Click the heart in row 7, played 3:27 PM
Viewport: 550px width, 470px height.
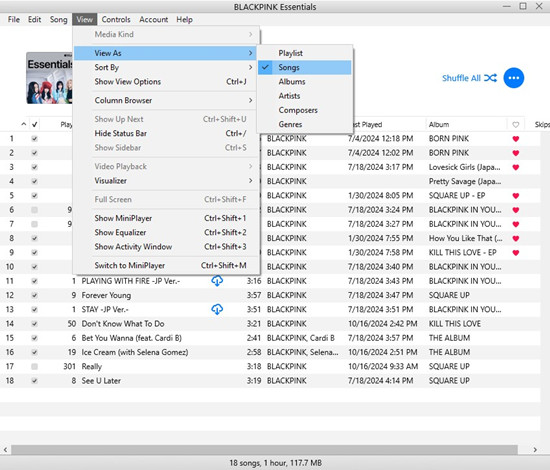(515, 224)
